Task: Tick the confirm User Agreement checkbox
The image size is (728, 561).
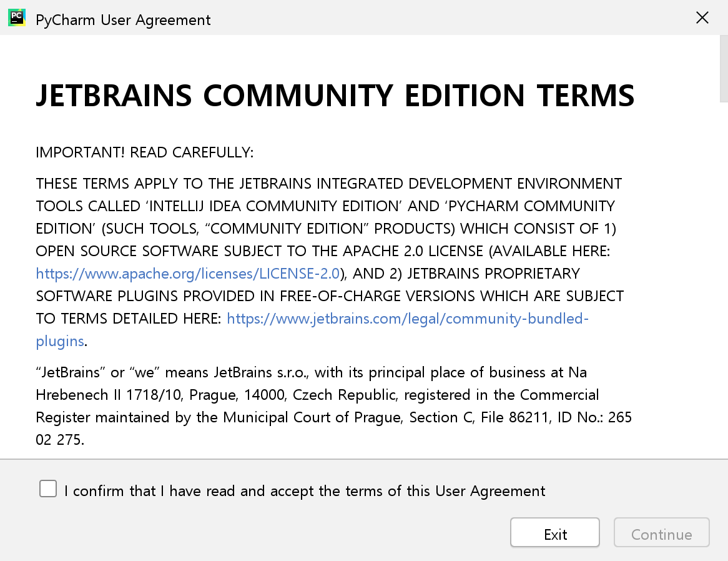Action: tap(48, 489)
